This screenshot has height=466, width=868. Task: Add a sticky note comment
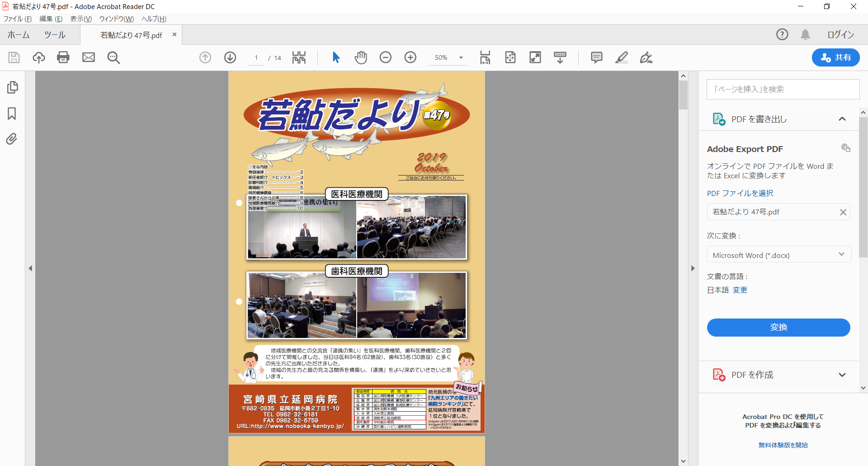point(597,57)
